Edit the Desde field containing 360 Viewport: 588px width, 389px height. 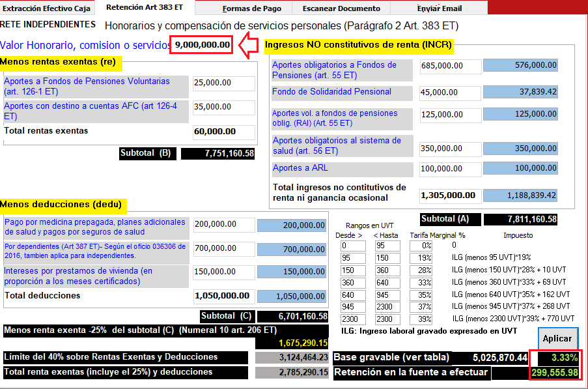[353, 283]
